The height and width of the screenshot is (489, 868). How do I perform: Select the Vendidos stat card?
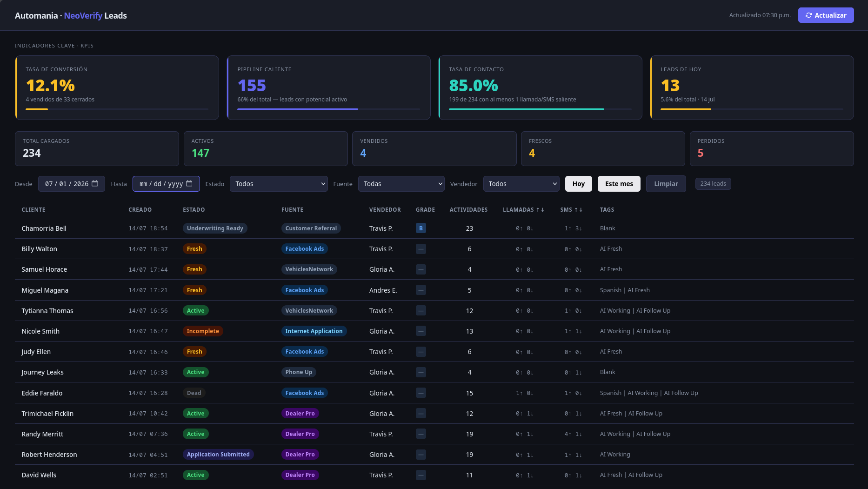pyautogui.click(x=434, y=149)
